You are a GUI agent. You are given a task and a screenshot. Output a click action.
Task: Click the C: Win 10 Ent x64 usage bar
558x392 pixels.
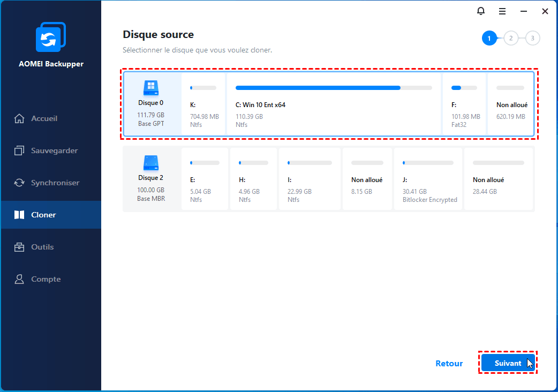pyautogui.click(x=334, y=88)
